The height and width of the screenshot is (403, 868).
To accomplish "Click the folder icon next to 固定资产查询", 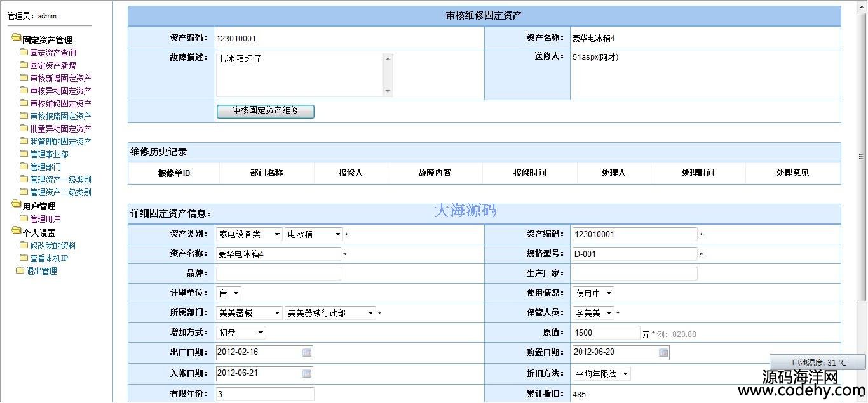I will [x=24, y=52].
